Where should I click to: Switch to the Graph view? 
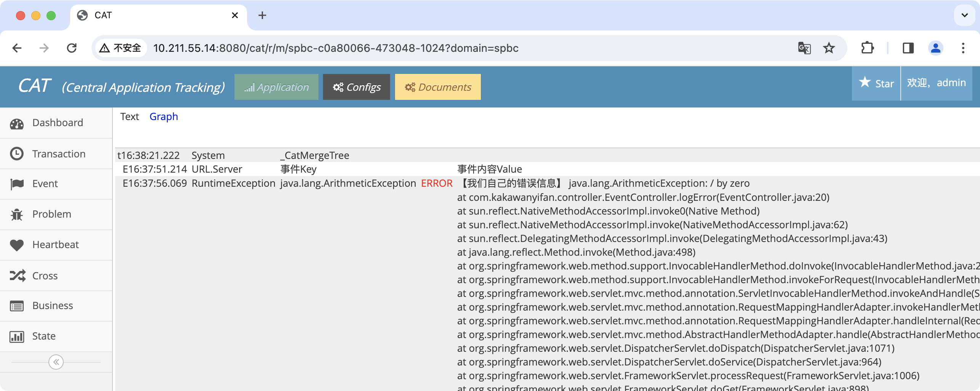pyautogui.click(x=164, y=117)
